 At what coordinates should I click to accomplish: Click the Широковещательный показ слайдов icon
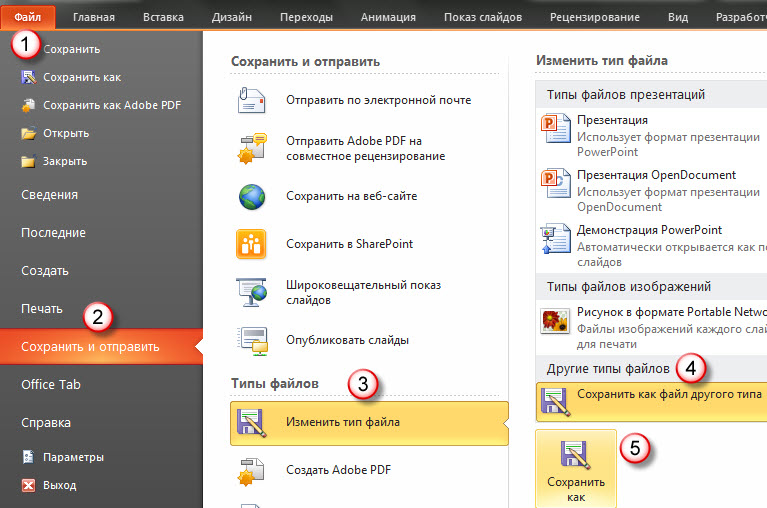(251, 292)
